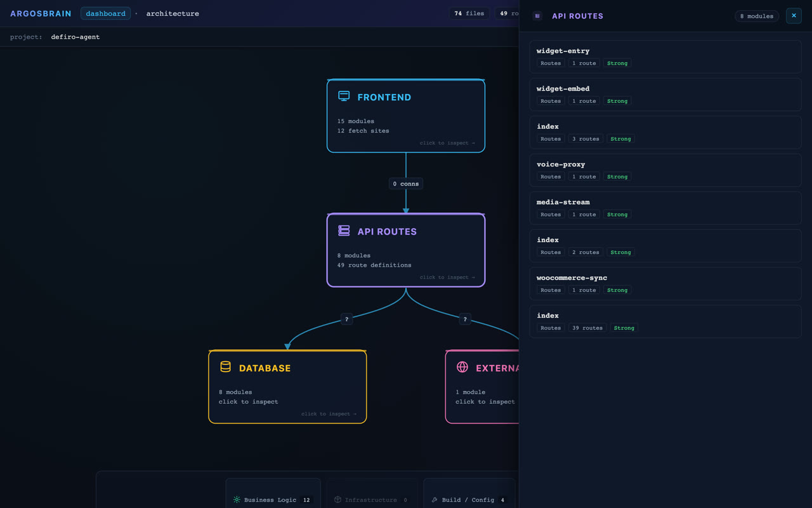Expand the woocommerce-sync module entry
The height and width of the screenshot is (508, 812).
(x=665, y=283)
